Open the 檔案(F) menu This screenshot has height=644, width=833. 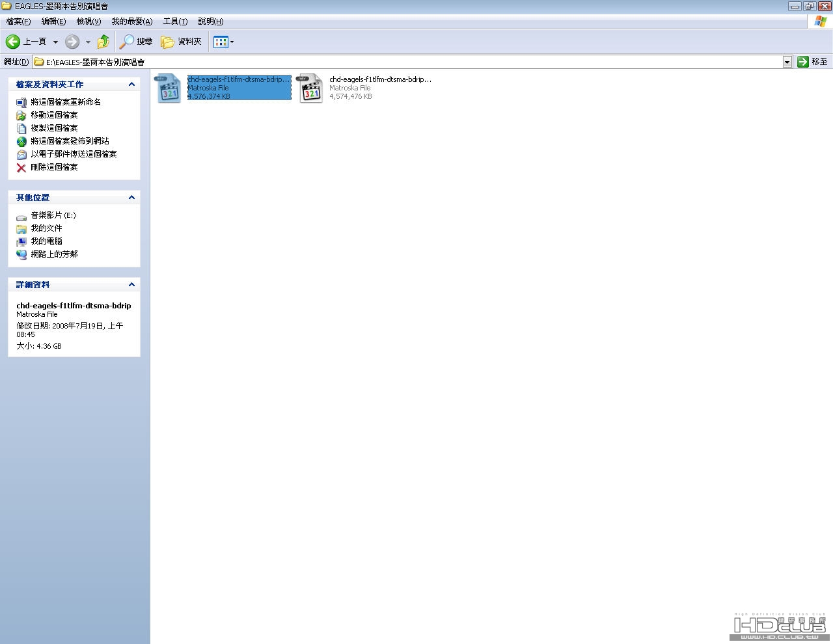(x=18, y=21)
